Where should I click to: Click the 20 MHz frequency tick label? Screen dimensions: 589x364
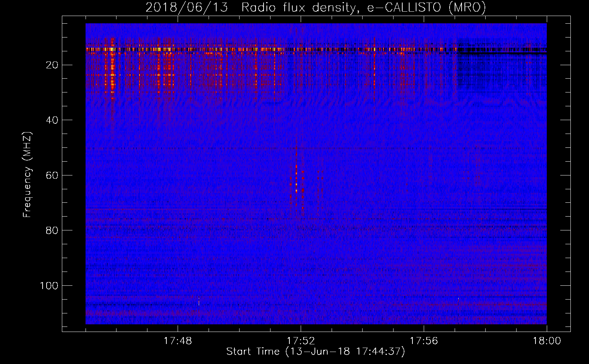[52, 65]
